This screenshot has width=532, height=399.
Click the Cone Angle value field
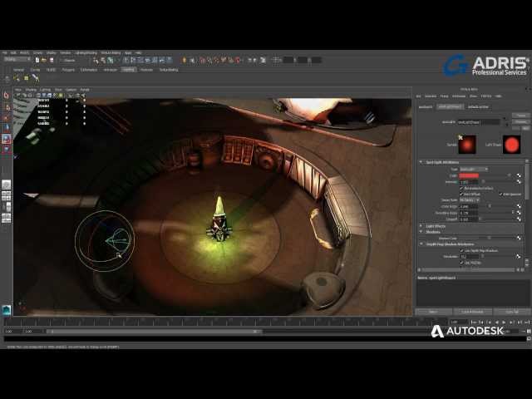click(469, 206)
